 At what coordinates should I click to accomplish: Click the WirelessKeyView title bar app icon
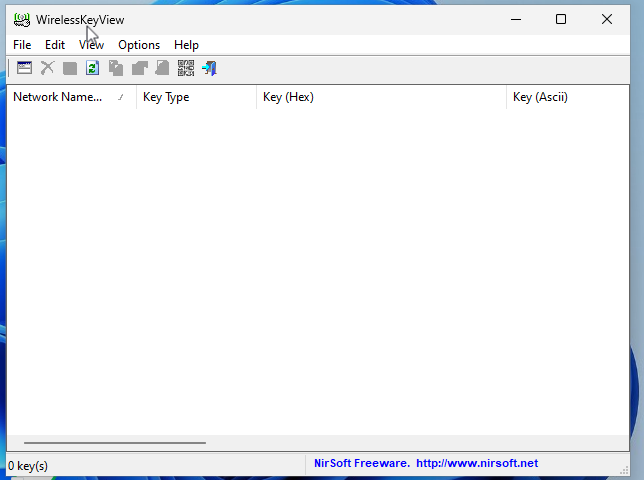click(22, 20)
